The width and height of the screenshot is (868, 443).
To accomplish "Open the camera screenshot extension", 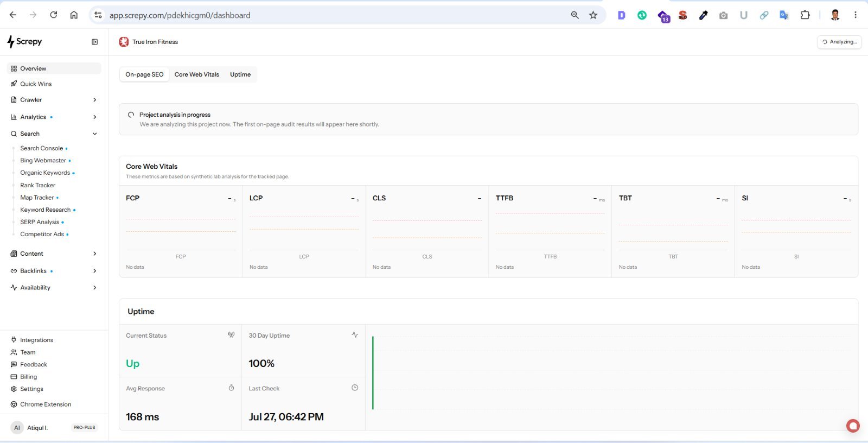I will point(723,15).
